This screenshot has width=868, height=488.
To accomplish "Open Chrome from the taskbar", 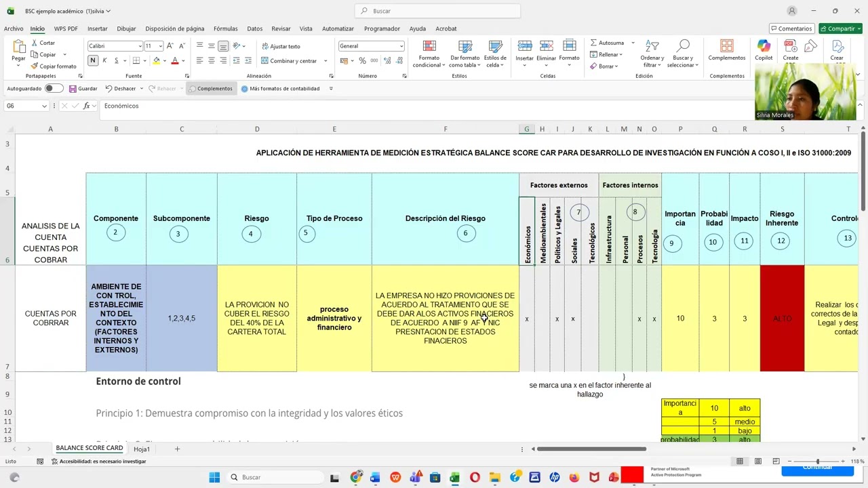I will tap(355, 477).
